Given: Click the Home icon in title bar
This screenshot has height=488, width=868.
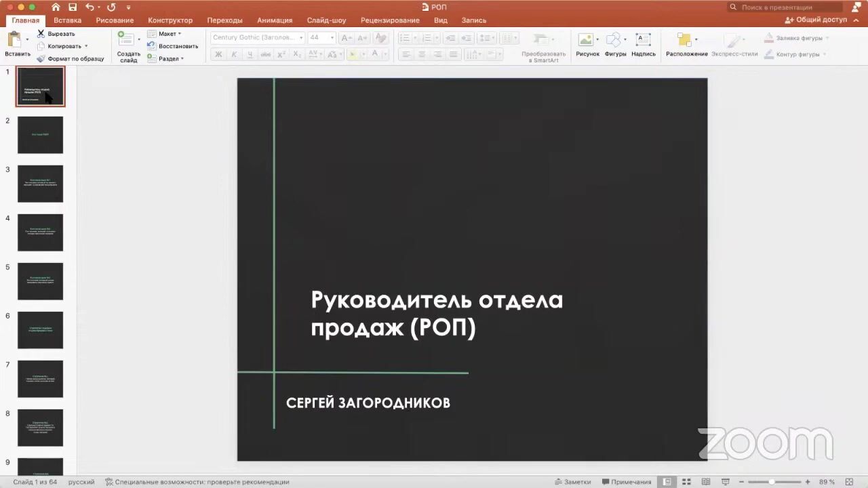Looking at the screenshot, I should (x=56, y=7).
